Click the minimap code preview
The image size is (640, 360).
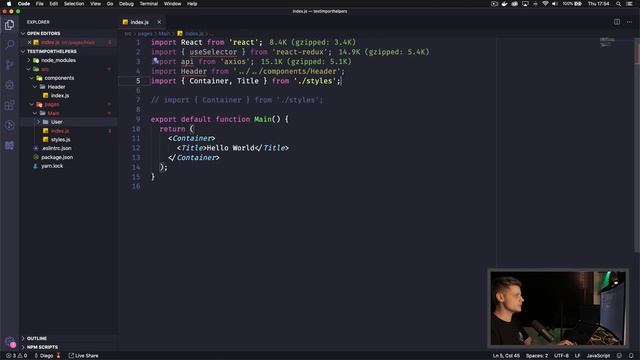coord(607,42)
